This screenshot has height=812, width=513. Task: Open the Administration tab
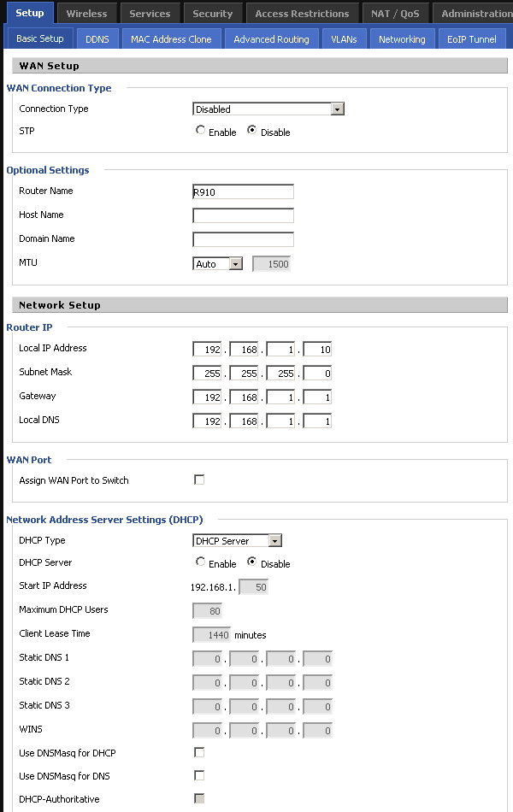[x=473, y=14]
